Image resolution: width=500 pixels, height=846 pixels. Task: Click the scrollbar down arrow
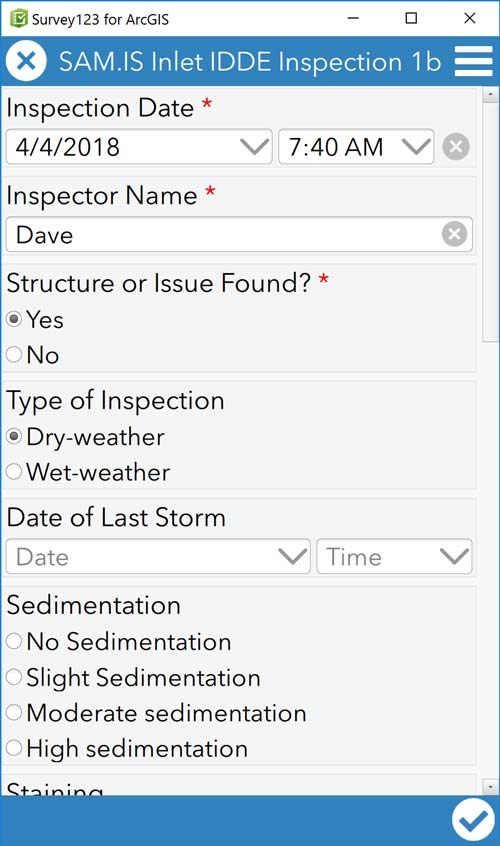pos(490,787)
